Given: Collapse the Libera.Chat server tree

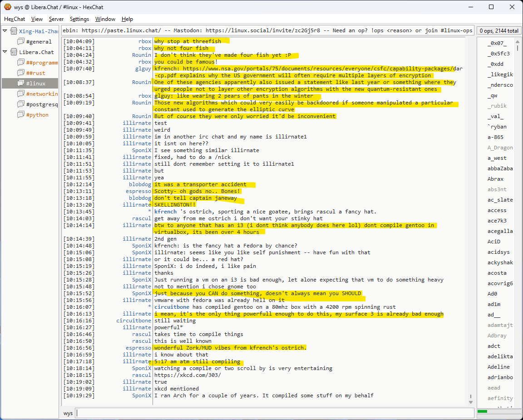Looking at the screenshot, I should pos(5,52).
